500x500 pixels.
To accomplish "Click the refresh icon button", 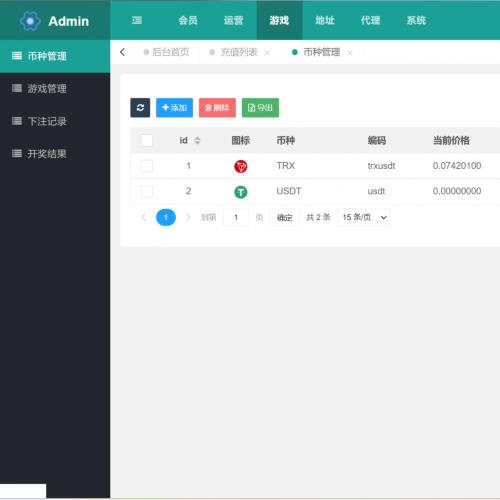I will 140,108.
